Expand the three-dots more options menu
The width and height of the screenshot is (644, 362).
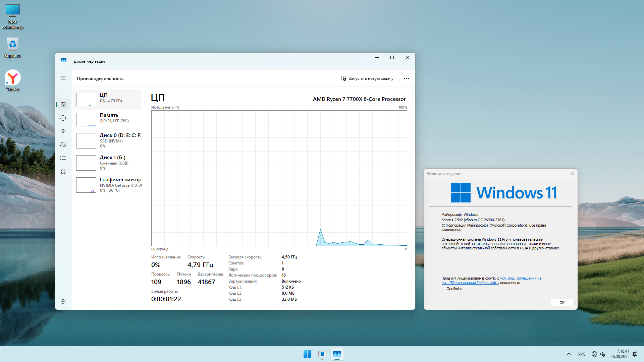[406, 78]
